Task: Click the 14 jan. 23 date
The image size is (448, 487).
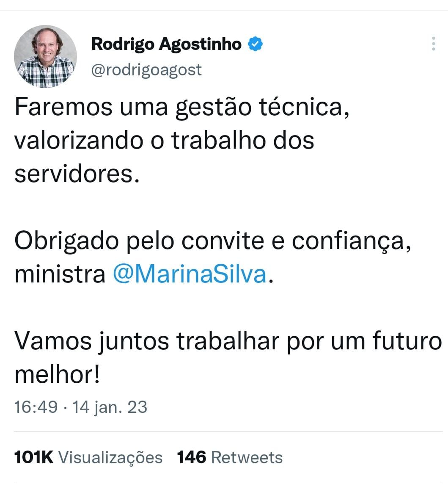Action: point(110,407)
